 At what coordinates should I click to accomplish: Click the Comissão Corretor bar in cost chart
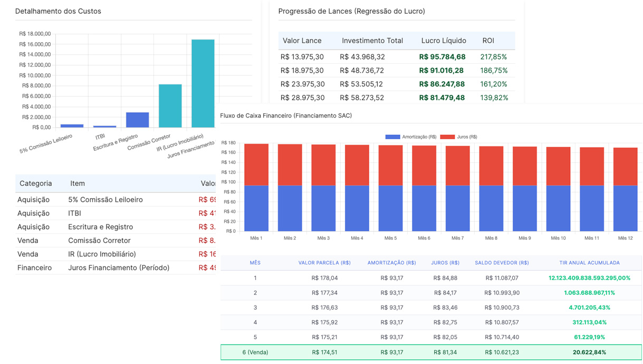pyautogui.click(x=170, y=106)
